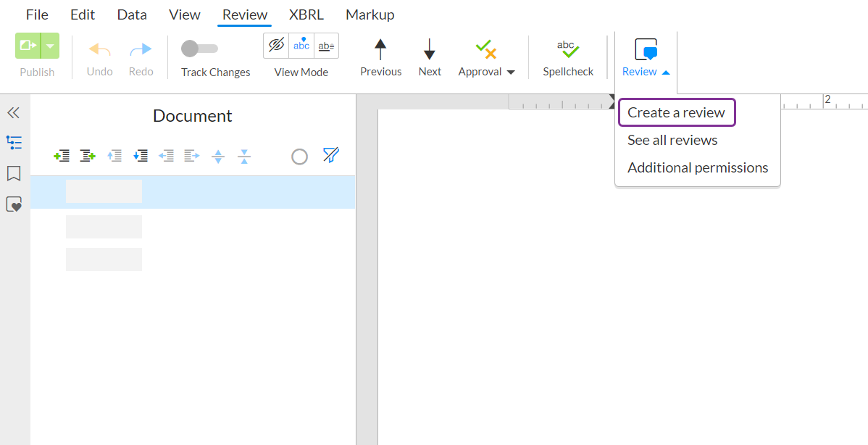This screenshot has height=445, width=868.
Task: Enable the hidden markup view mode
Action: (275, 44)
